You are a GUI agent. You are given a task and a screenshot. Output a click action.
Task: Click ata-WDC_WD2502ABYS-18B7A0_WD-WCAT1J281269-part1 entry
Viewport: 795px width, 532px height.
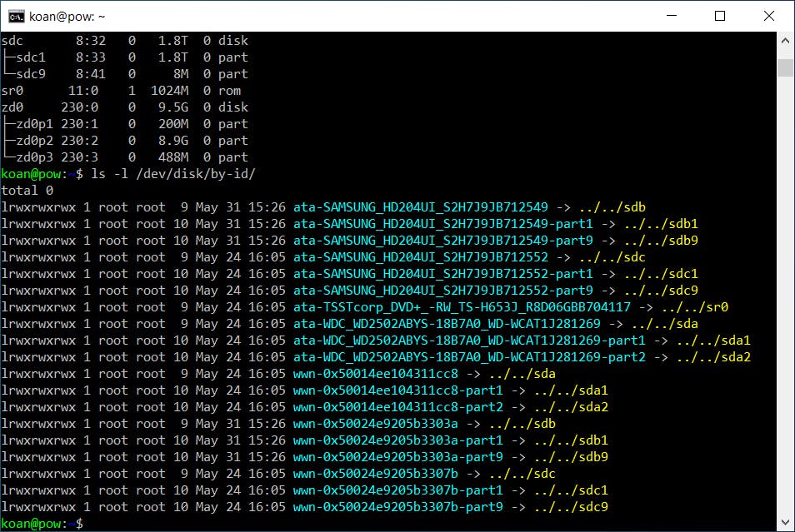(x=469, y=341)
